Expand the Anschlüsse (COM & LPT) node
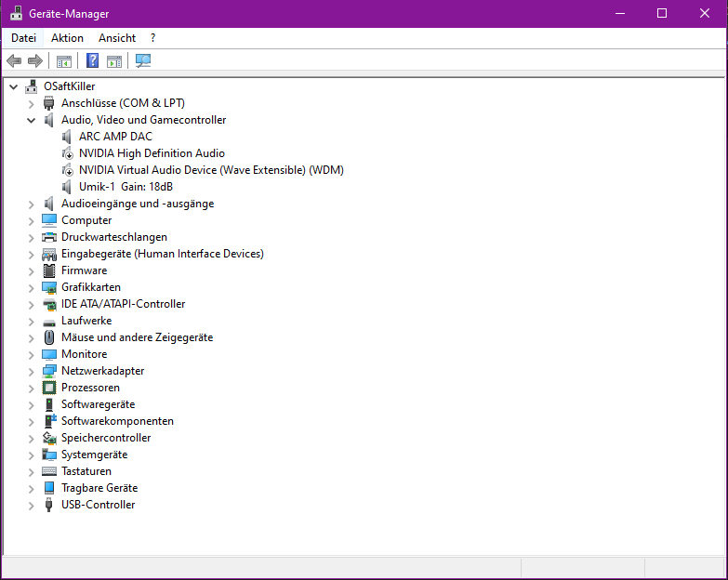Image resolution: width=728 pixels, height=580 pixels. 31,103
